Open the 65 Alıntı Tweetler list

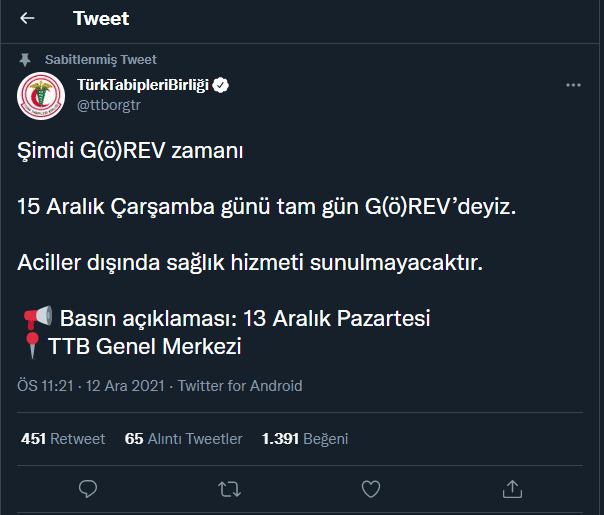pyautogui.click(x=183, y=438)
